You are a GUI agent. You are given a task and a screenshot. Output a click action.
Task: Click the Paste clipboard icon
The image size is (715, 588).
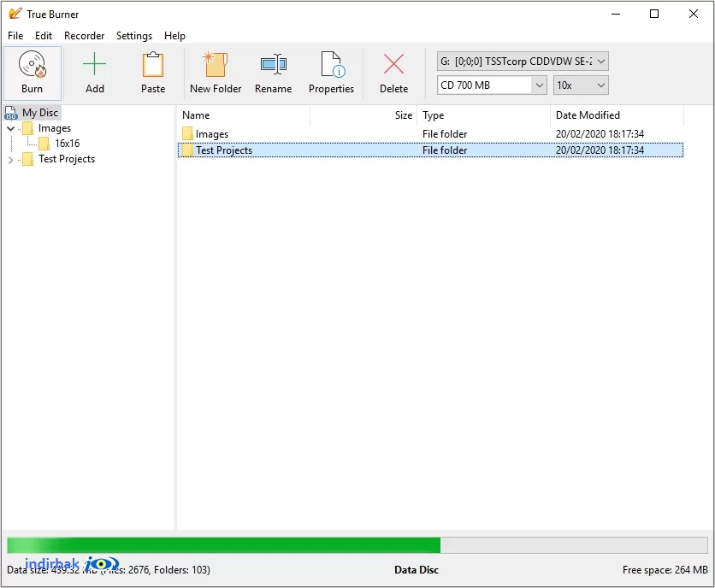coord(153,64)
